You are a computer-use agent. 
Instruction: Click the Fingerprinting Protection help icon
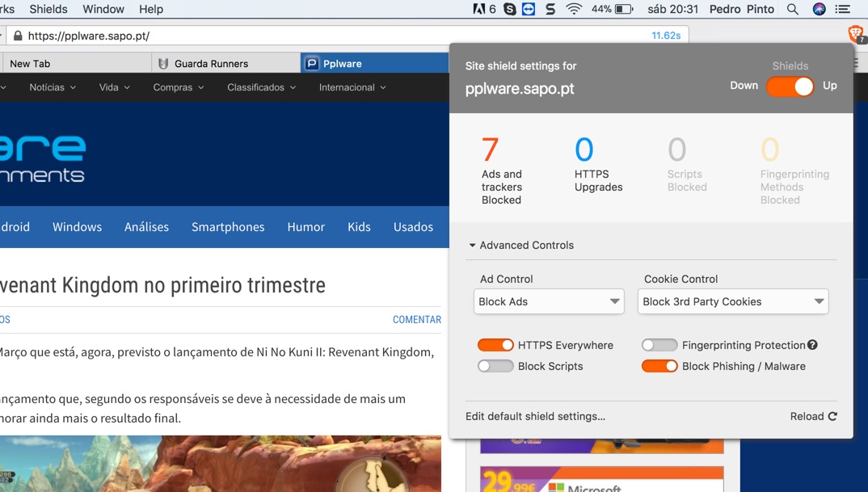tap(812, 345)
